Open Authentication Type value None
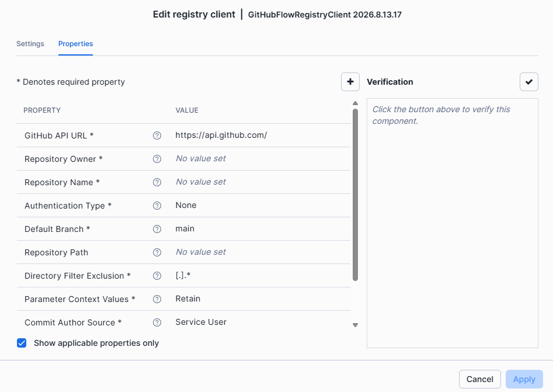The width and height of the screenshot is (553, 392). pyautogui.click(x=186, y=206)
